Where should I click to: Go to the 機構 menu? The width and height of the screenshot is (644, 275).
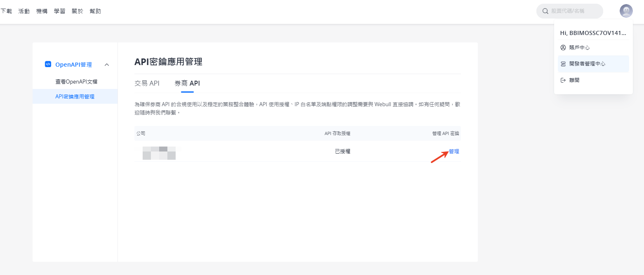(42, 11)
